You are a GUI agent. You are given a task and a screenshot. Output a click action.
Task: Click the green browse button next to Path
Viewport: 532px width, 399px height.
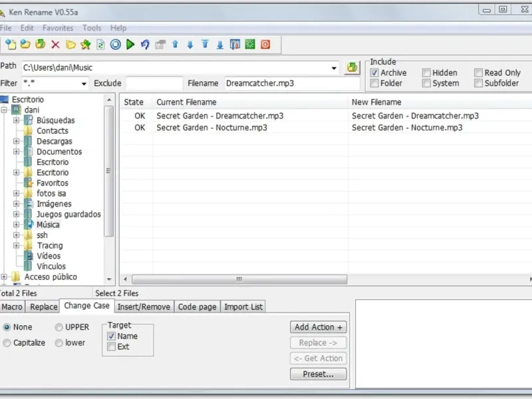tap(352, 68)
